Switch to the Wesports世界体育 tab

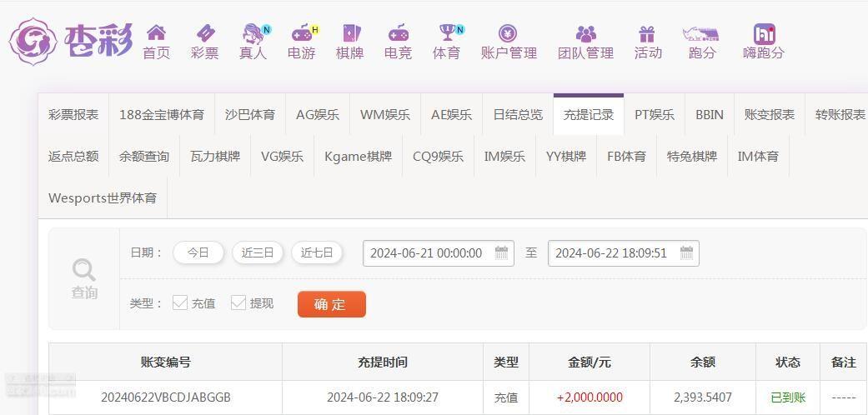tap(103, 198)
